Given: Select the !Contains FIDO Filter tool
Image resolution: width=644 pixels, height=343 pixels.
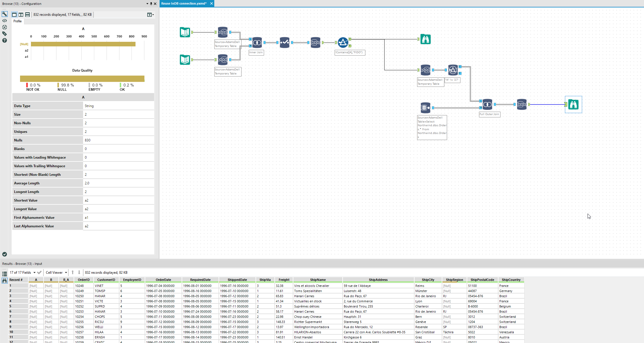Looking at the screenshot, I should coord(343,43).
